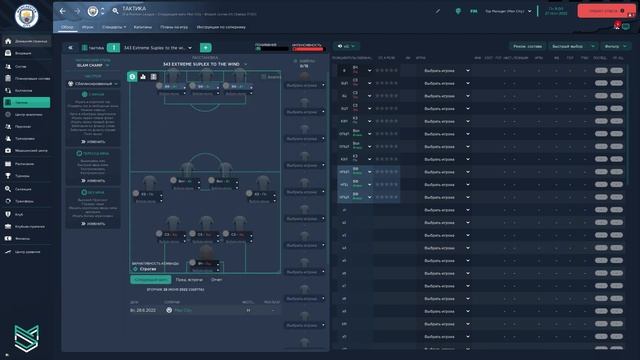This screenshot has height=360, width=640.
Task: Select the Отчет tab below the pitch
Action: 216,280
